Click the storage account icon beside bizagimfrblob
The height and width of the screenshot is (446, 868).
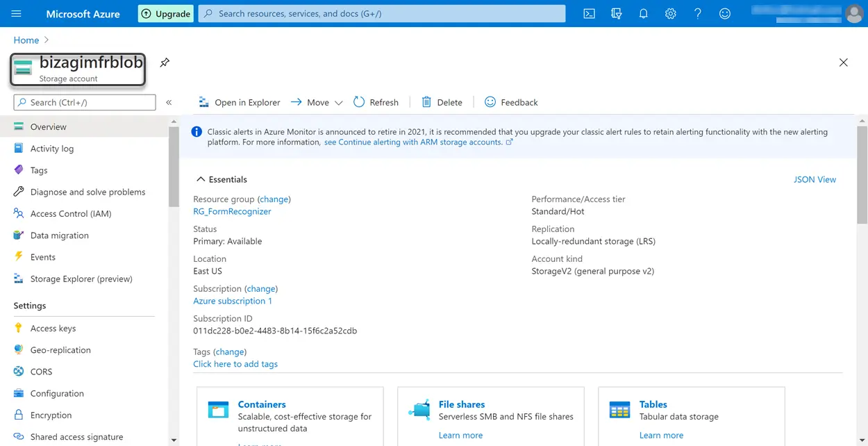pos(23,68)
